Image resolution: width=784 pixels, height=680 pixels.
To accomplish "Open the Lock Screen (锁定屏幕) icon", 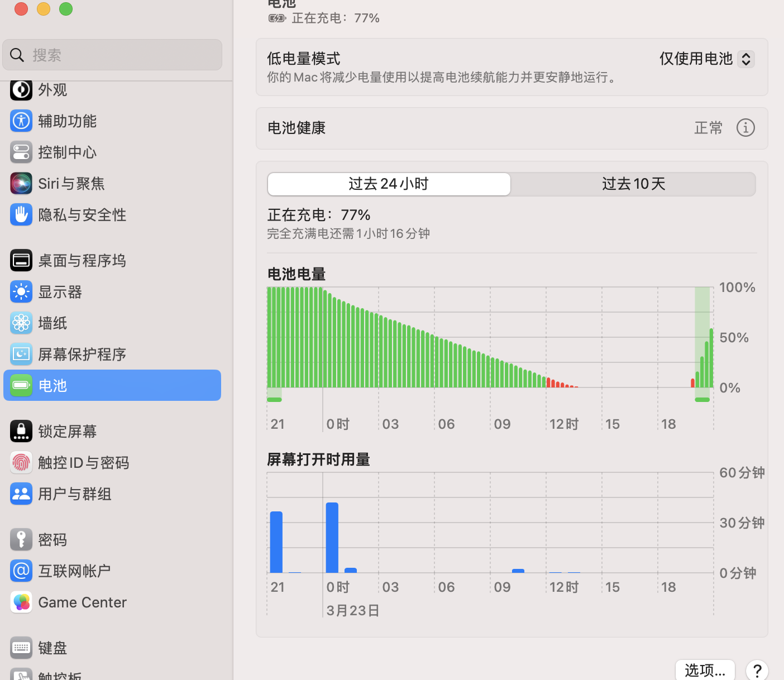I will click(21, 432).
